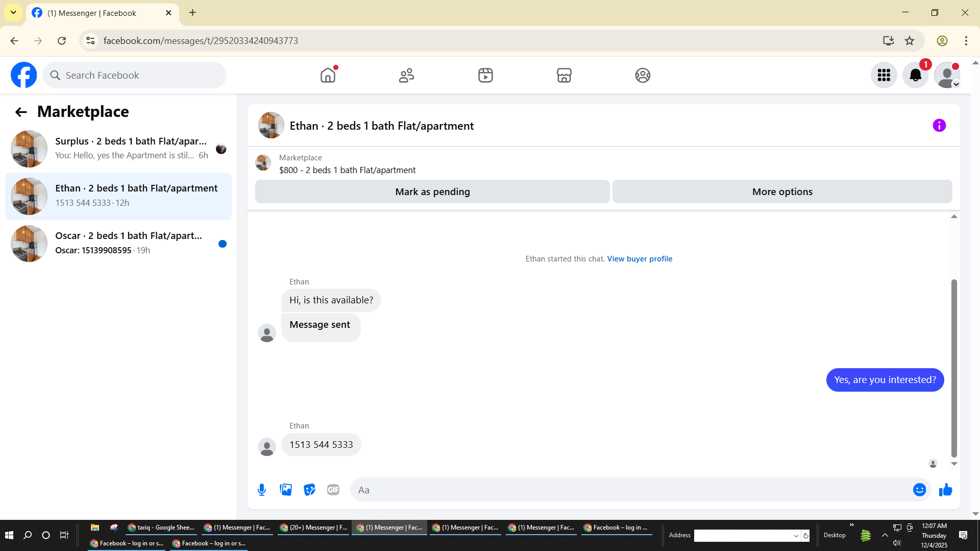The height and width of the screenshot is (551, 980).
Task: Open a new browser tab
Action: tap(192, 13)
